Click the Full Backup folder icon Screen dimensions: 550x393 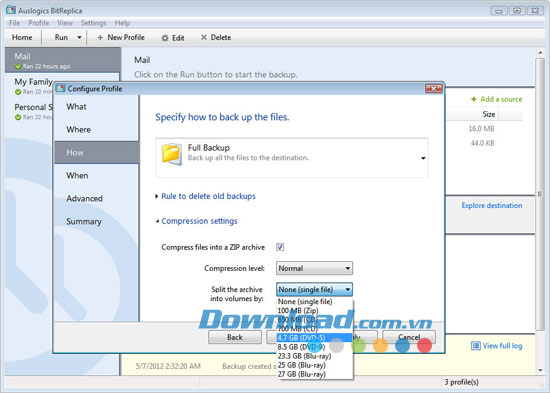coord(172,154)
